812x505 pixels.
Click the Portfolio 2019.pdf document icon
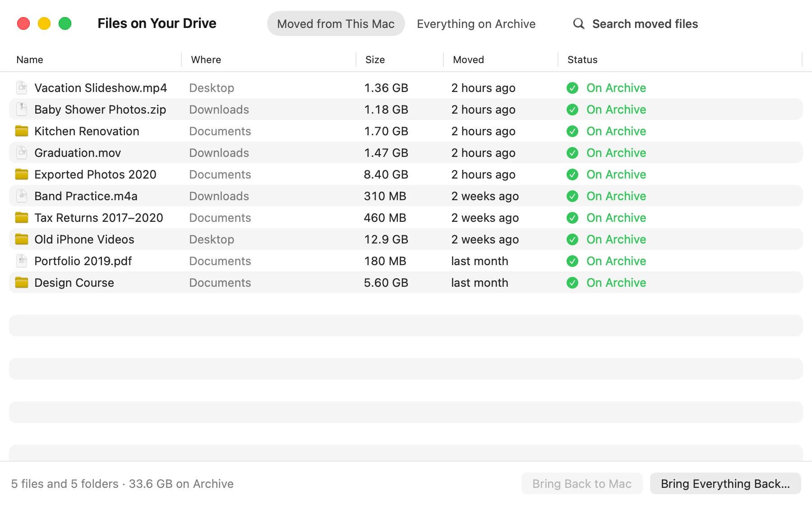pos(22,261)
